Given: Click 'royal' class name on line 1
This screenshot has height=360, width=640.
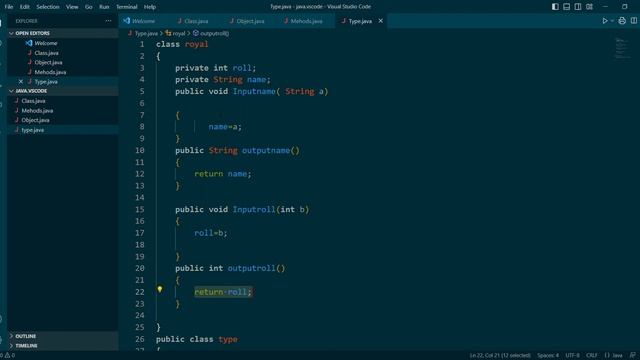Looking at the screenshot, I should tap(197, 44).
